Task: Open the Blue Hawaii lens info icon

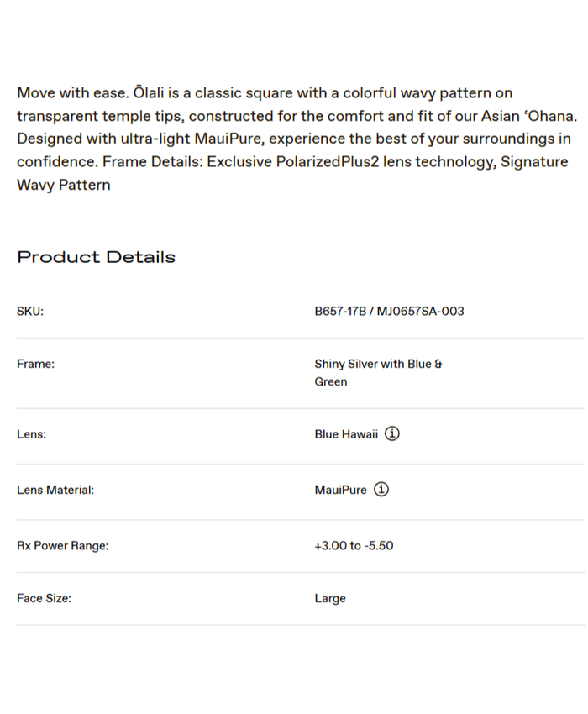Action: tap(392, 434)
